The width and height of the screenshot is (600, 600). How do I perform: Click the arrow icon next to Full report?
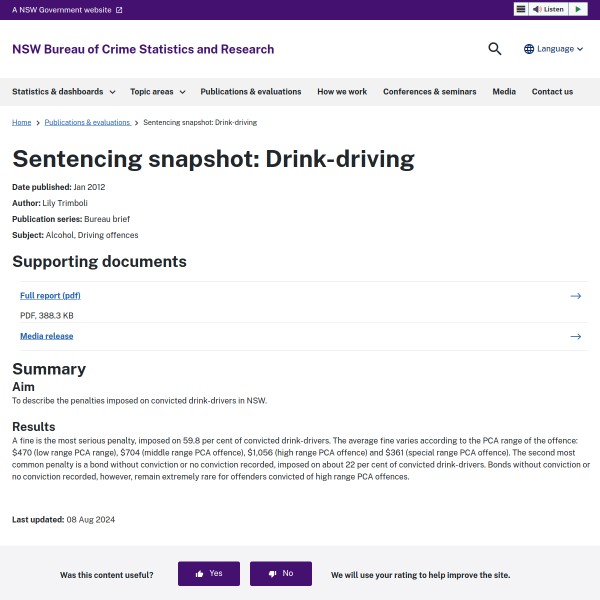coord(575,296)
